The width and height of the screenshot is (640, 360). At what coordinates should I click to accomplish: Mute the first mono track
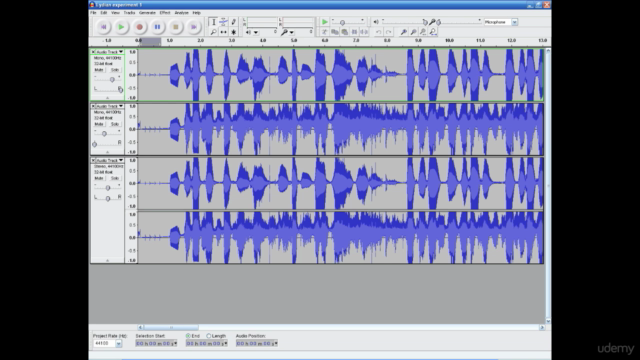[x=99, y=70]
